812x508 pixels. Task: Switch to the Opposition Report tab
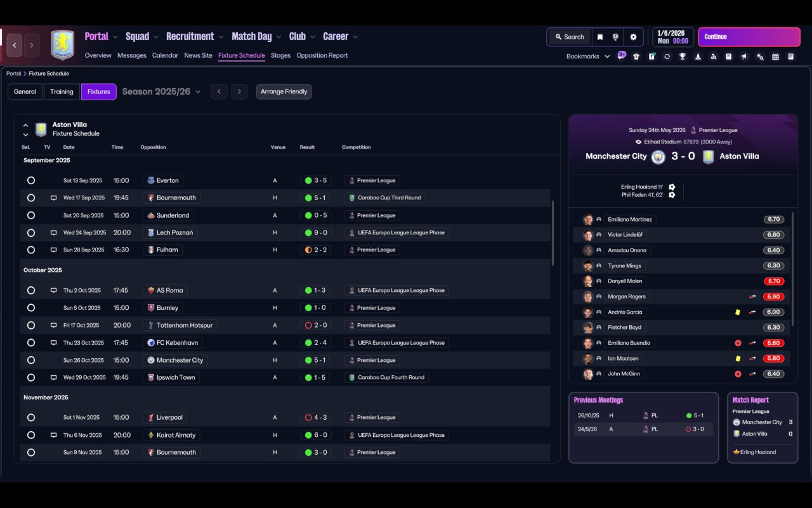pos(322,55)
